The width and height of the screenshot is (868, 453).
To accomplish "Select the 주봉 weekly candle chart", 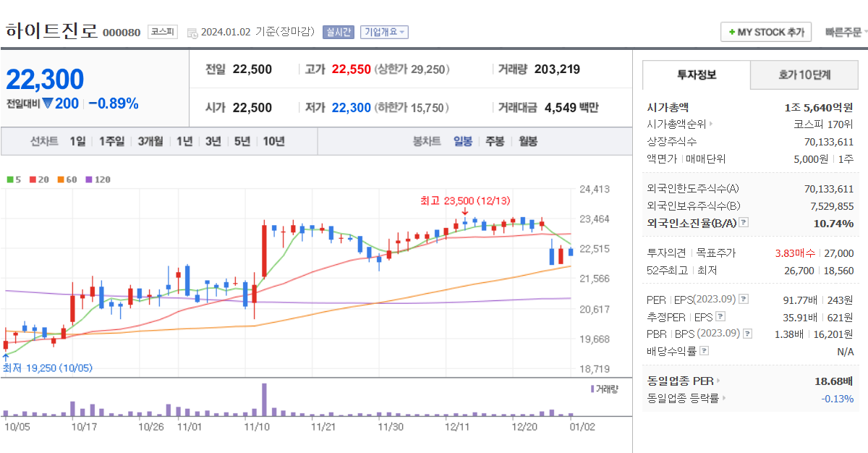I will coord(495,141).
